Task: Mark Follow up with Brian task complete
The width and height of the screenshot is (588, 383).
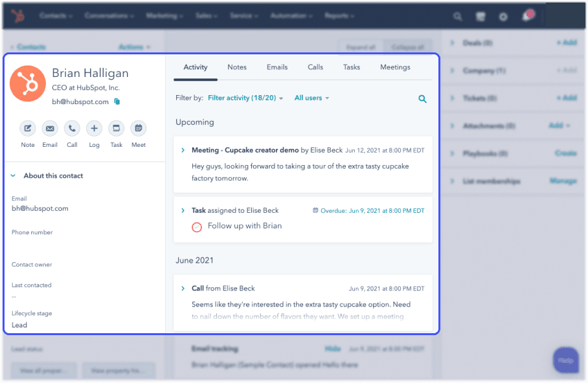Action: point(196,227)
